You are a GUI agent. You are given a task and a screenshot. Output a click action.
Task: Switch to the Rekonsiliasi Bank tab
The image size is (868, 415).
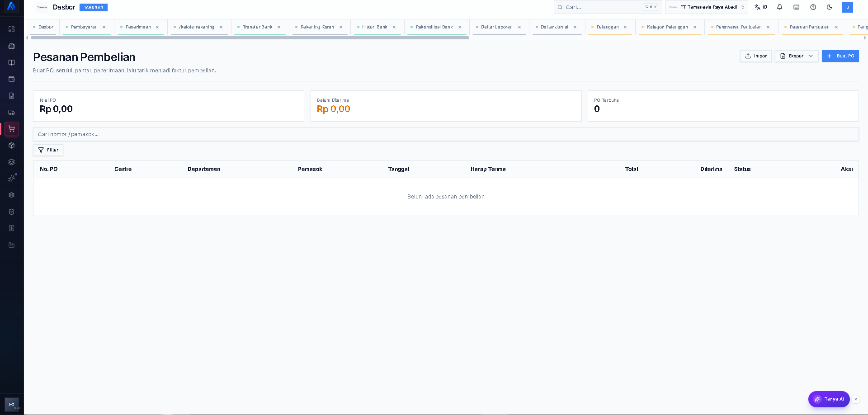pos(434,27)
